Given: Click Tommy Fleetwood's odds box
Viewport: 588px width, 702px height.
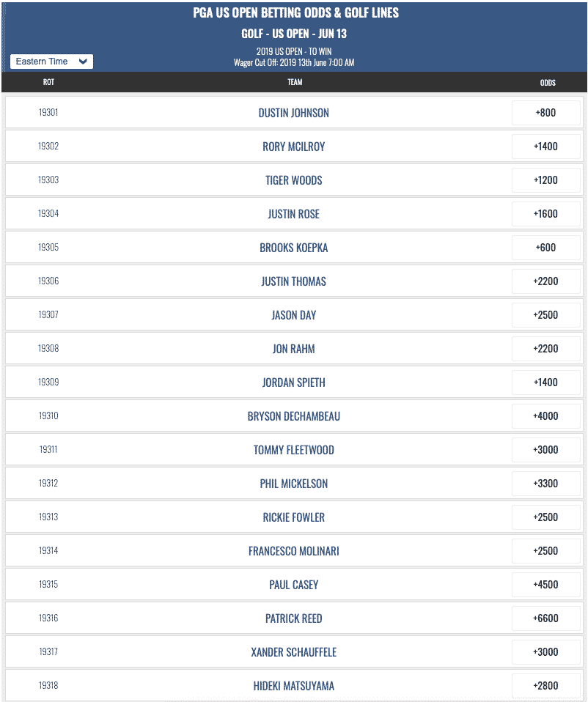Looking at the screenshot, I should [546, 449].
